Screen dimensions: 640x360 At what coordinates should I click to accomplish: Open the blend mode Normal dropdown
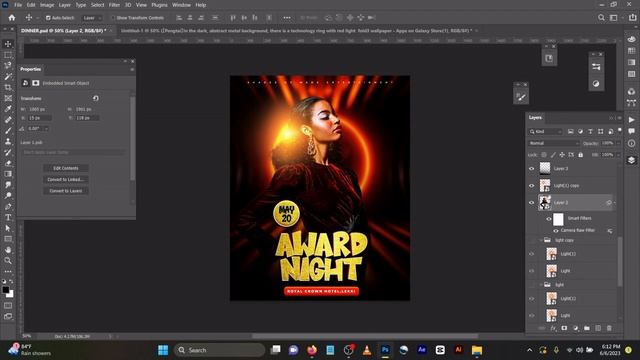point(553,143)
